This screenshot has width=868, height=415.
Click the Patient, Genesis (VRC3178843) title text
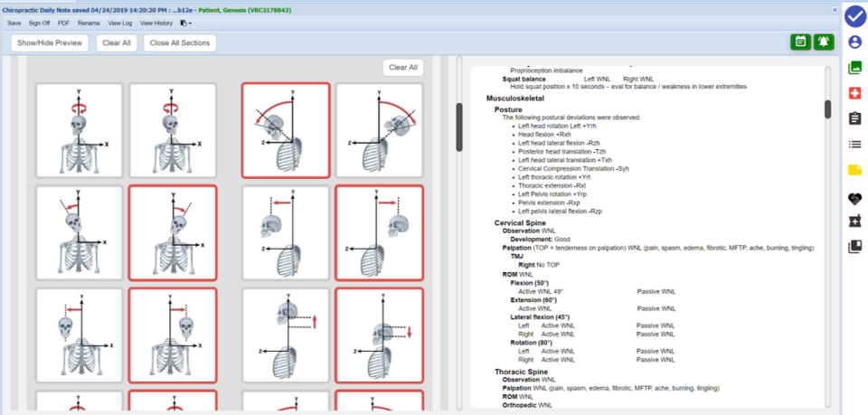pos(245,10)
